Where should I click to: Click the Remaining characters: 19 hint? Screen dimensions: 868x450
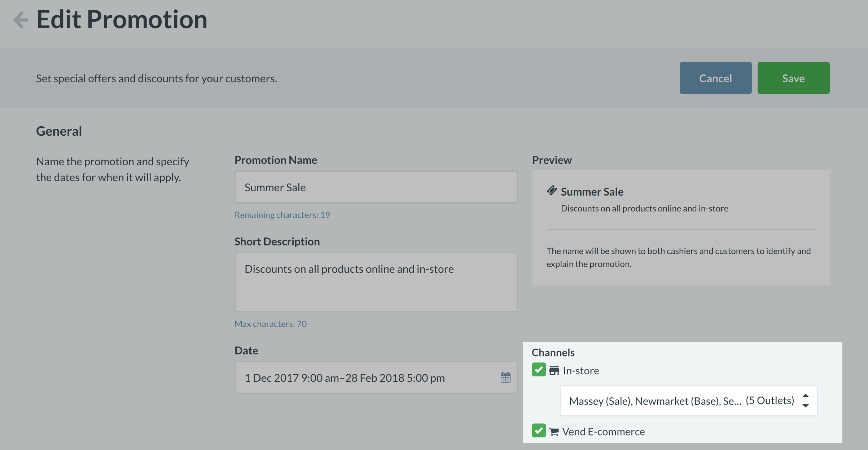pos(282,215)
